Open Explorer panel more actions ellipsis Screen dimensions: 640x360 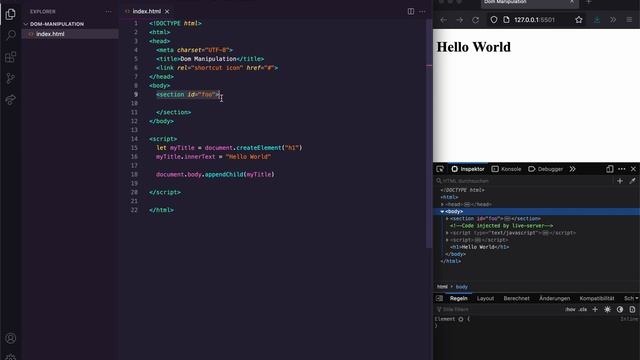coord(108,11)
